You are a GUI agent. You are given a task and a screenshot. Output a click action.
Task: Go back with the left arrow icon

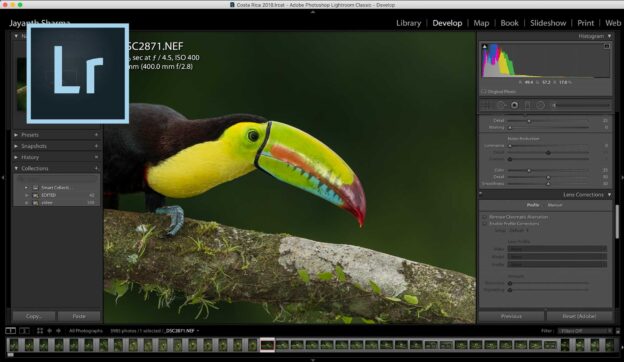tap(49, 331)
